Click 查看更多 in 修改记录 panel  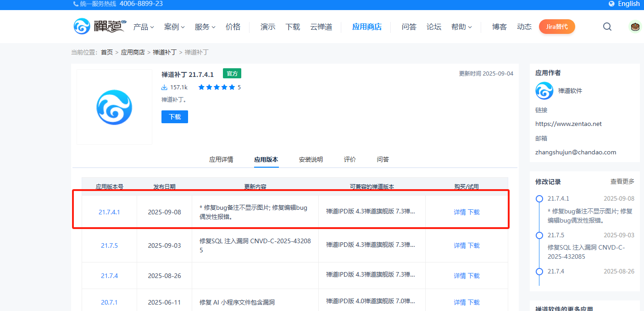pyautogui.click(x=622, y=181)
